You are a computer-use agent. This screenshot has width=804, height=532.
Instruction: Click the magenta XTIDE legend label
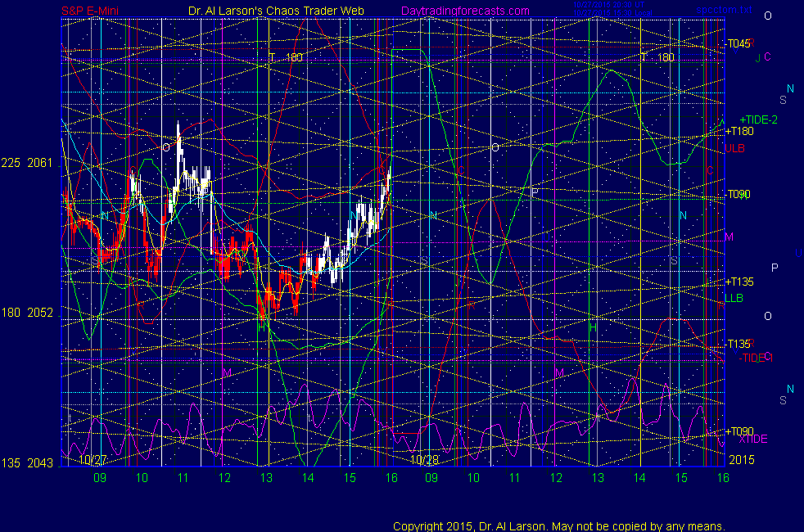pos(752,440)
